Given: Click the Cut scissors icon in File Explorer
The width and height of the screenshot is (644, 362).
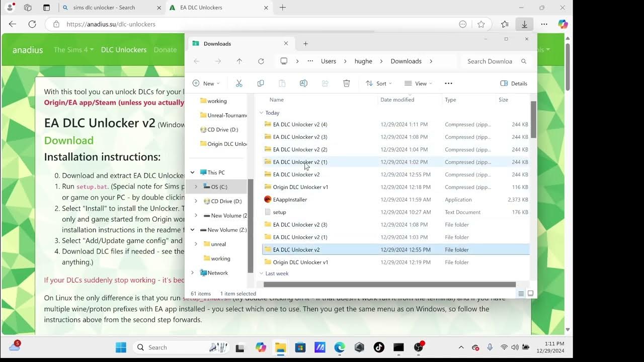Looking at the screenshot, I should coord(239,83).
